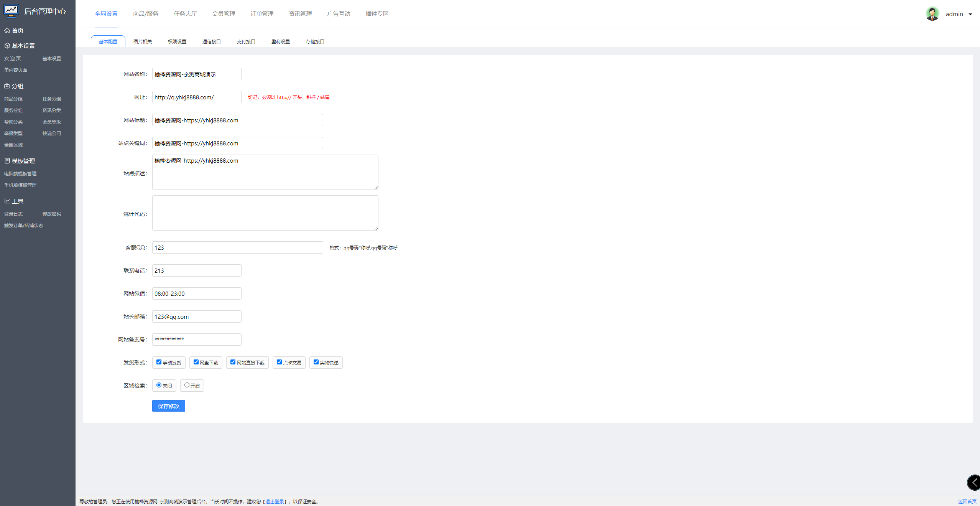Screen dimensions: 980x506
Task: Switch to the 盈利设置 tab
Action: 281,41
